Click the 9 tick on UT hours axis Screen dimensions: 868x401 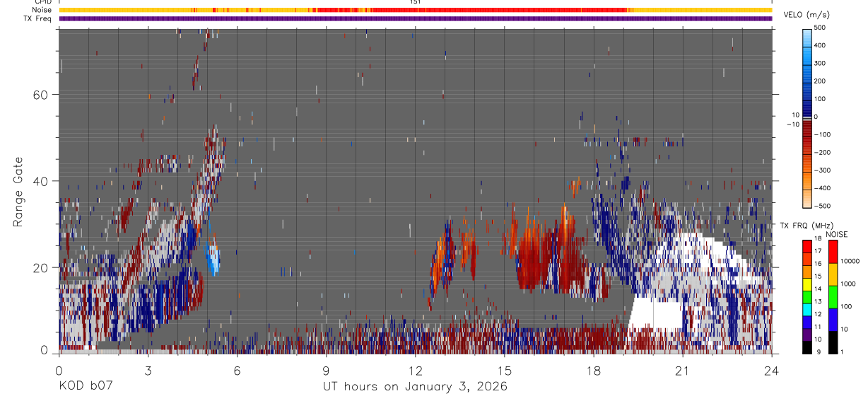326,370
